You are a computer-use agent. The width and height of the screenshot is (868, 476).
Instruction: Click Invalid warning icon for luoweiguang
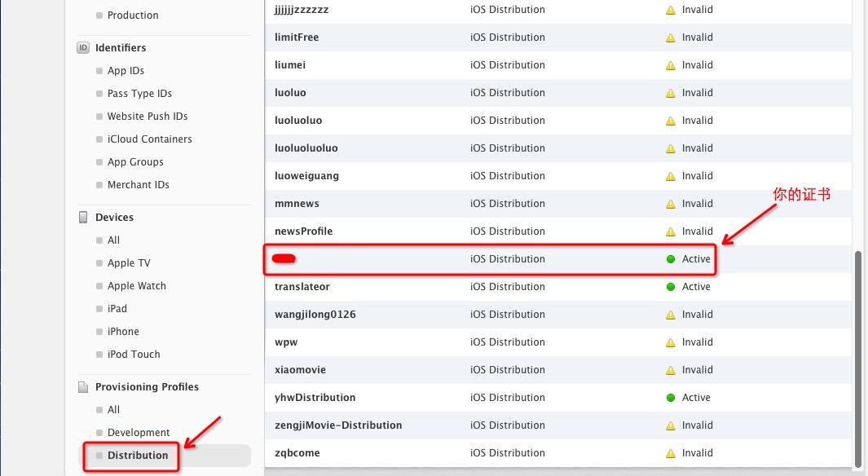click(x=671, y=176)
